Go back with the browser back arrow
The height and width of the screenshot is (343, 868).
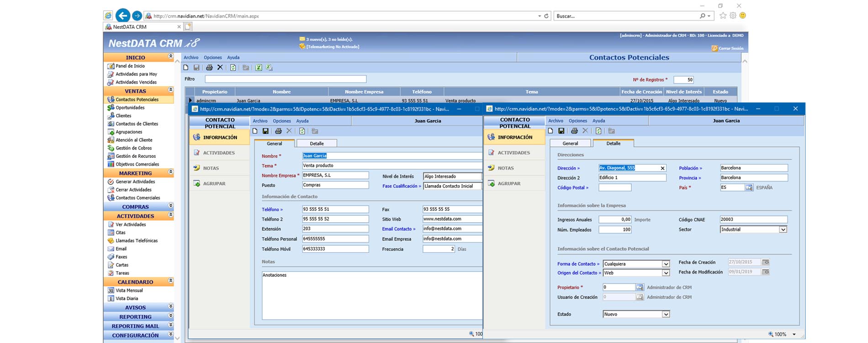tap(122, 16)
